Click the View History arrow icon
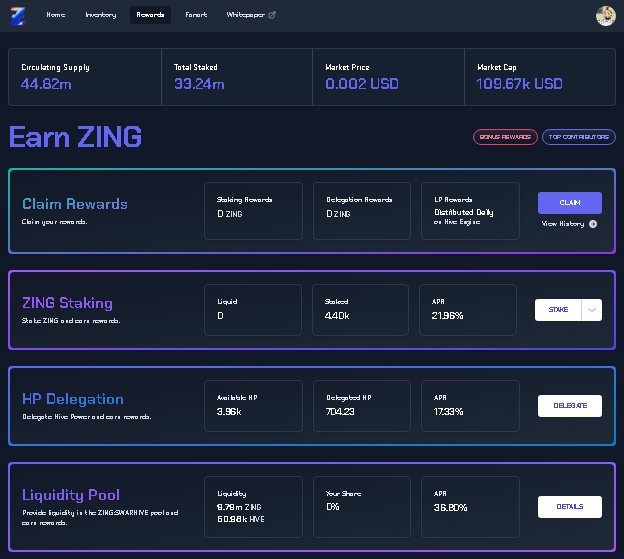 (x=593, y=224)
